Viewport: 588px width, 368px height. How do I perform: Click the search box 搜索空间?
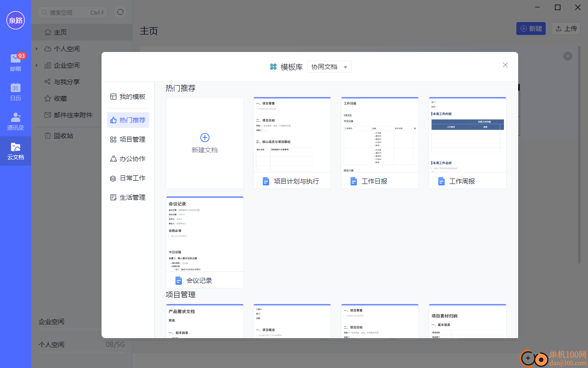[x=73, y=12]
